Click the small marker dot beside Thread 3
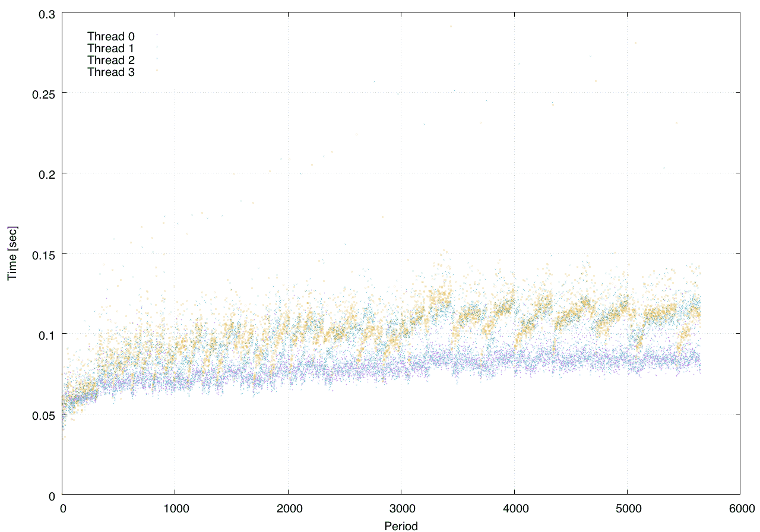This screenshot has width=760, height=532. (157, 71)
